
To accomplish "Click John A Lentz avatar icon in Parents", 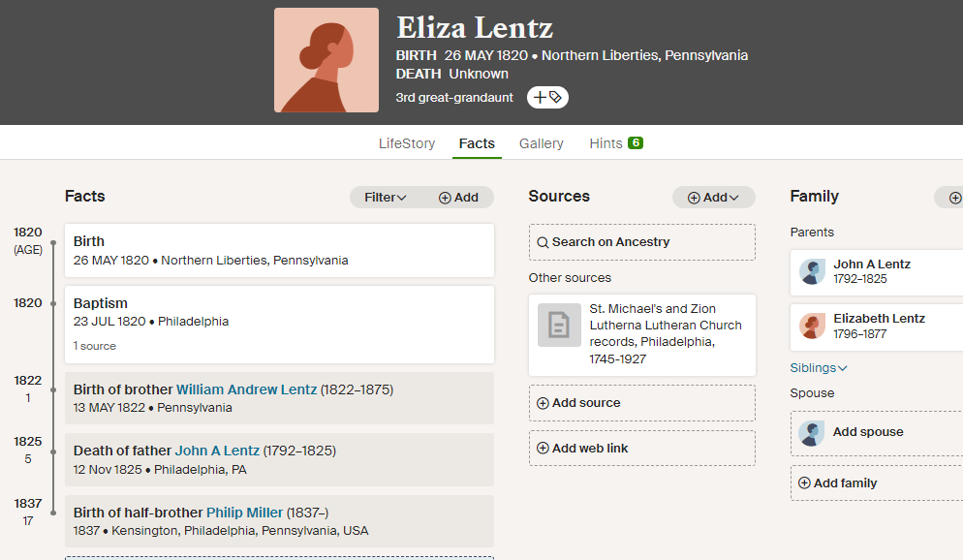I will 812,271.
